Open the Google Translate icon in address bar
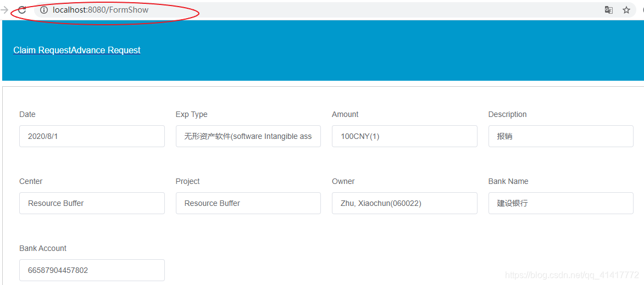 (609, 10)
